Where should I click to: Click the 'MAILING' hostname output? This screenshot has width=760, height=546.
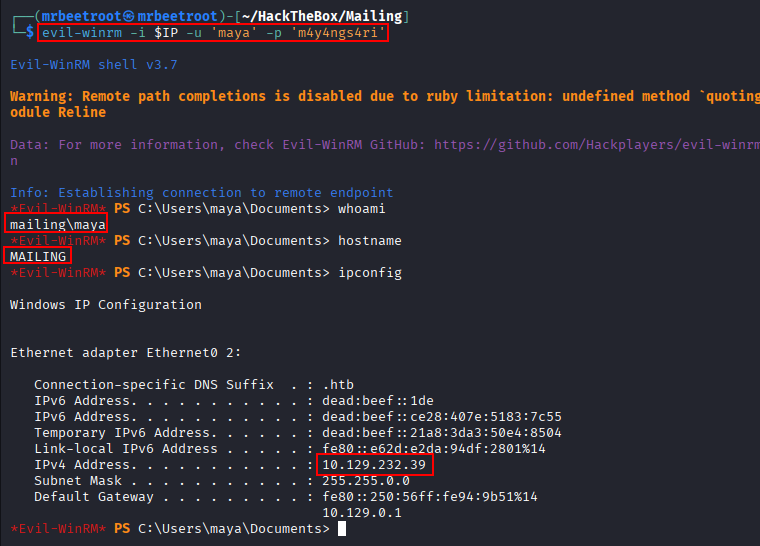point(38,257)
